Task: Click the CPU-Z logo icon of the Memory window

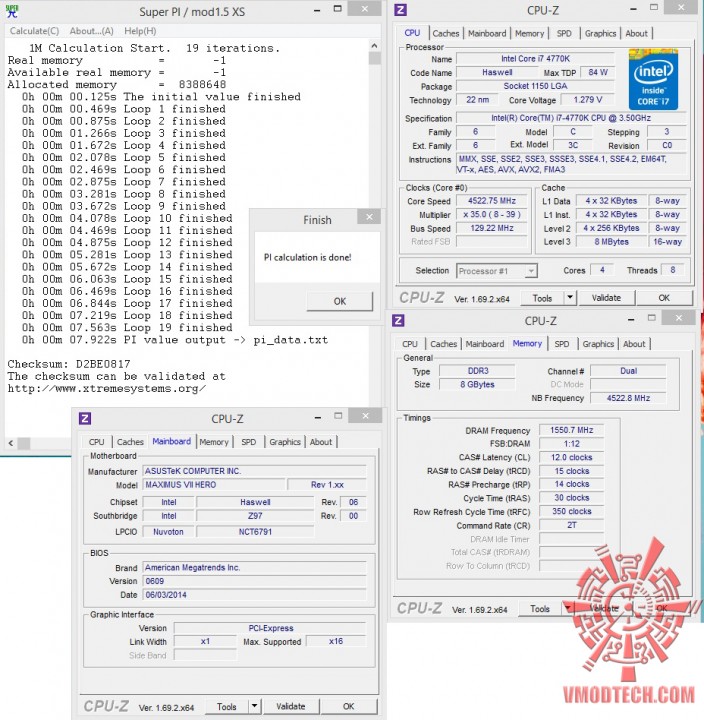Action: (x=398, y=320)
